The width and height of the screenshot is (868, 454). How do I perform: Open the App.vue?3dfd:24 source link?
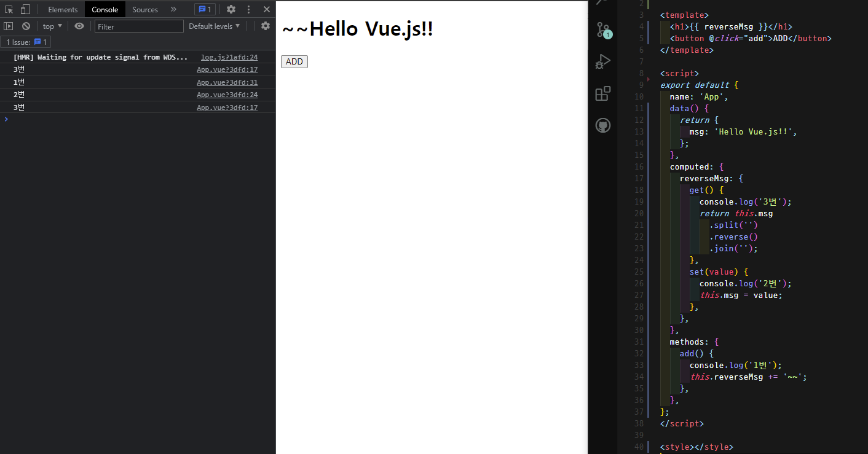tap(227, 95)
